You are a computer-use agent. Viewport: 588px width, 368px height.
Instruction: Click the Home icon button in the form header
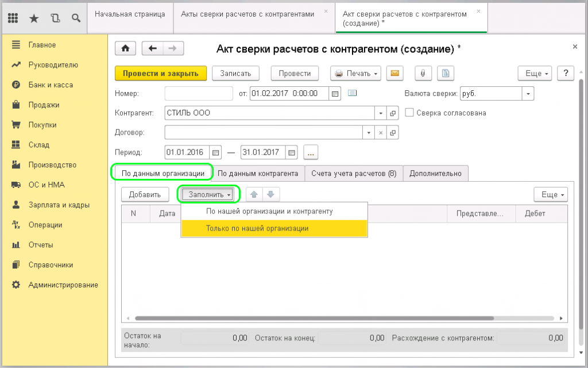[x=126, y=48]
